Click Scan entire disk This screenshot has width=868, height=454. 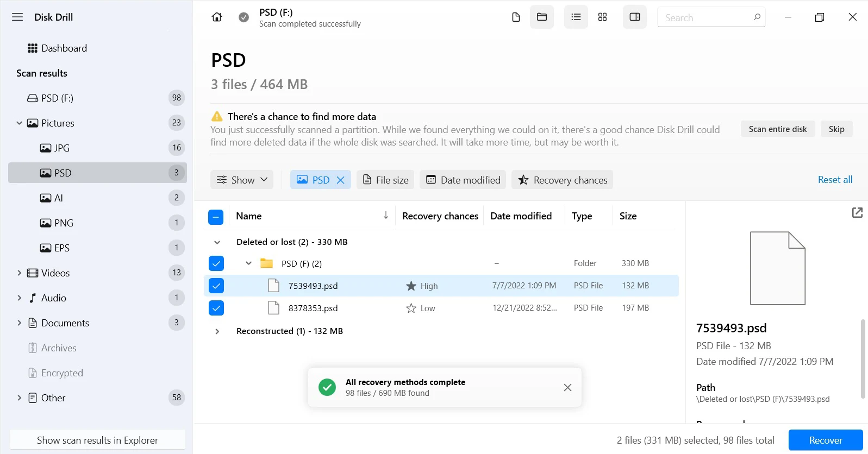pos(778,129)
